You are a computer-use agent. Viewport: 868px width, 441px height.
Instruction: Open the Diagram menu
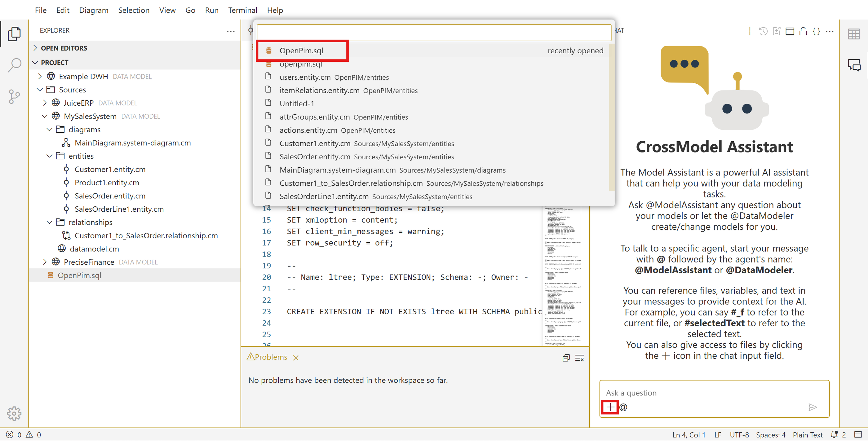coord(93,10)
